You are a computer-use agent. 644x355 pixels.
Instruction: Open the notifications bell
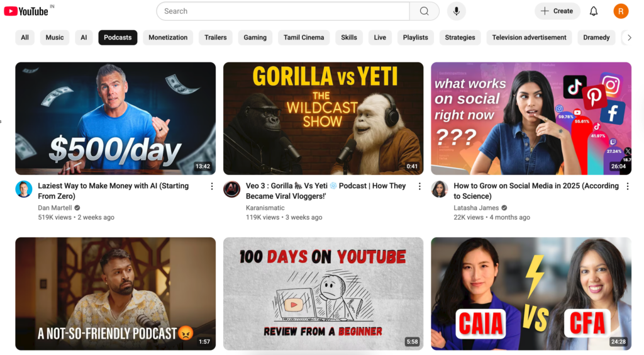(x=594, y=11)
